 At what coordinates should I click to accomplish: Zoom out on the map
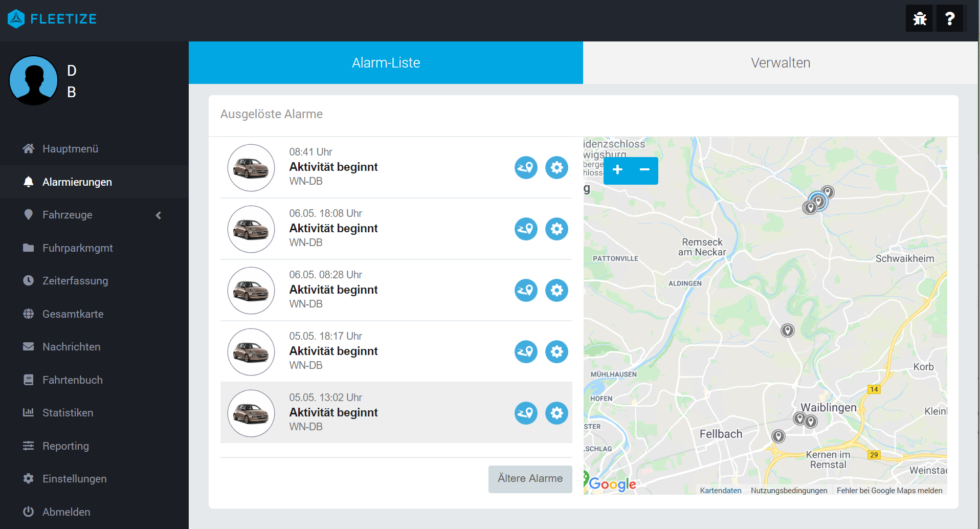pyautogui.click(x=644, y=170)
